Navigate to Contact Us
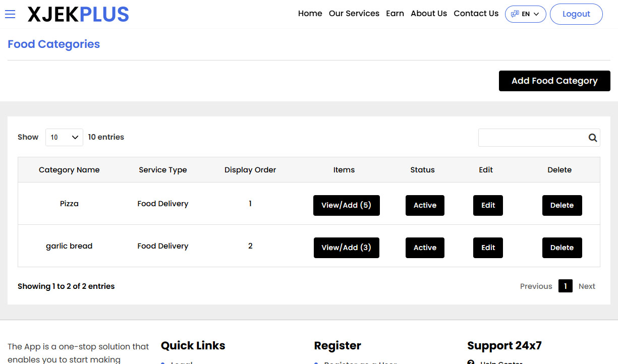Viewport: 618px width, 364px height. click(476, 14)
